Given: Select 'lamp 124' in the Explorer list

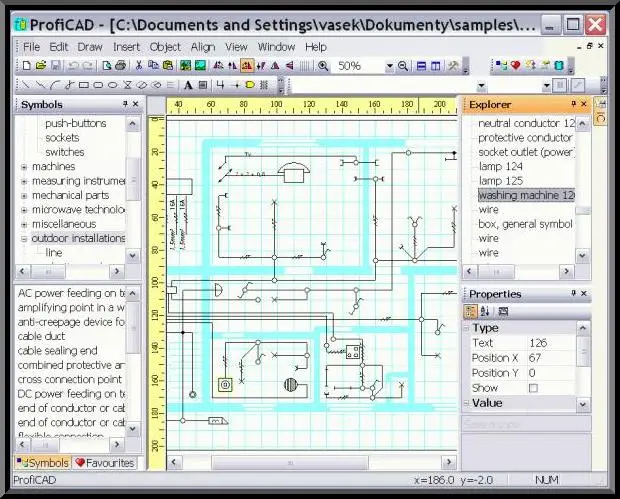Looking at the screenshot, I should (x=501, y=166).
